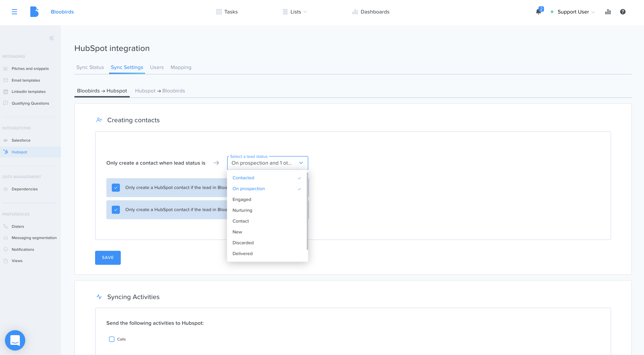Click the Notifications bell icon in sidebar
This screenshot has height=355, width=644.
(x=5, y=249)
